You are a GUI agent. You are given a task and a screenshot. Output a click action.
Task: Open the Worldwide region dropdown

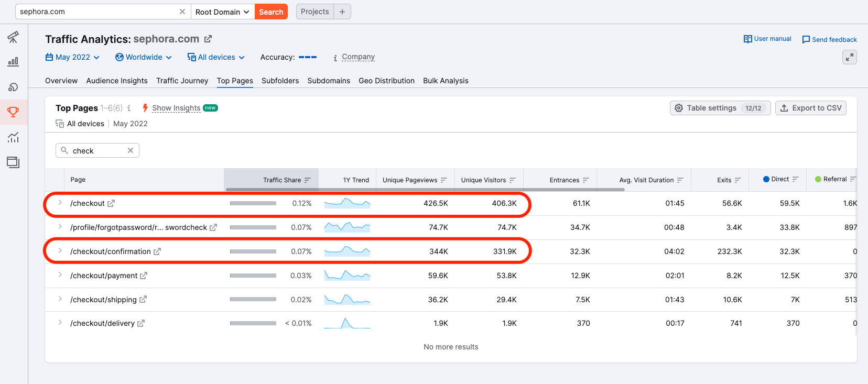[144, 57]
